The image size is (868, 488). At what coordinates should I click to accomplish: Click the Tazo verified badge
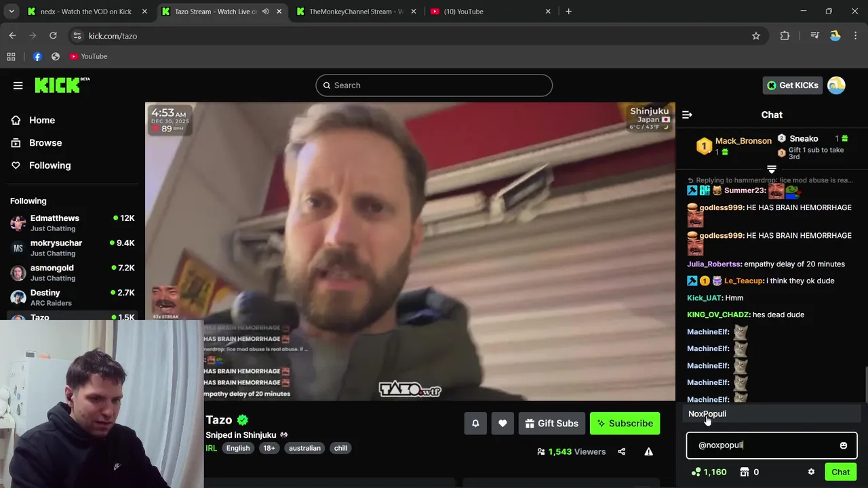click(x=243, y=420)
